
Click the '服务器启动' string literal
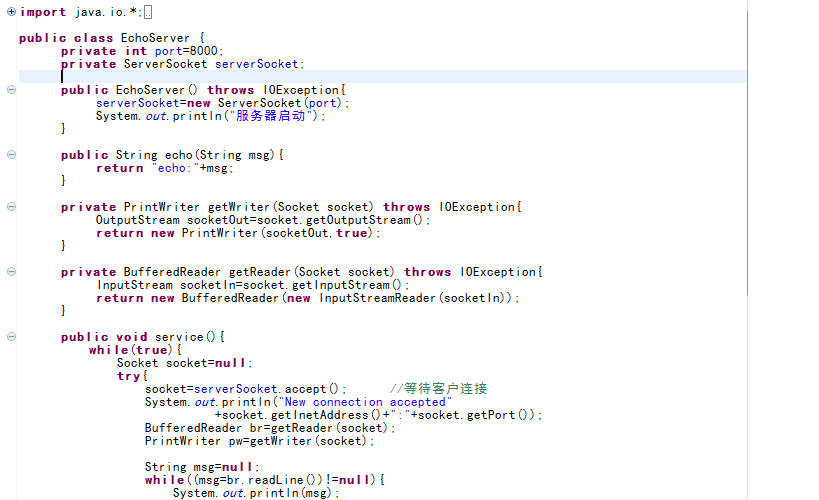coord(271,116)
